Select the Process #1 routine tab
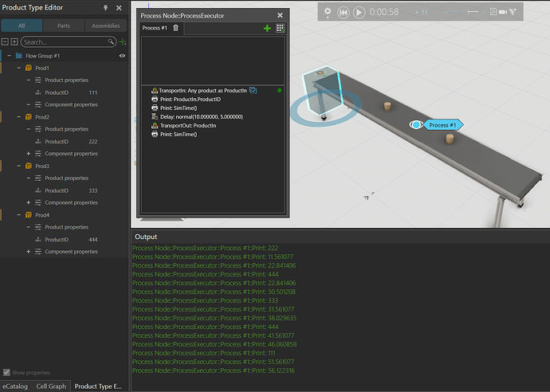 pyautogui.click(x=155, y=28)
